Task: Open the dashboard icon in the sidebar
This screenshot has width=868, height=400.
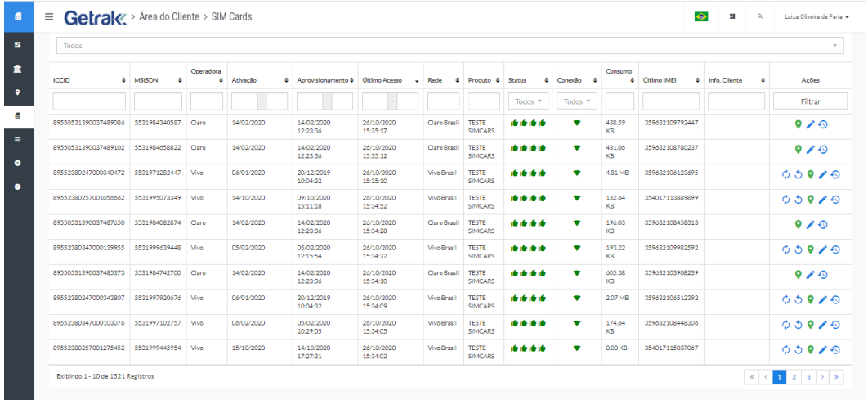Action: [x=17, y=44]
